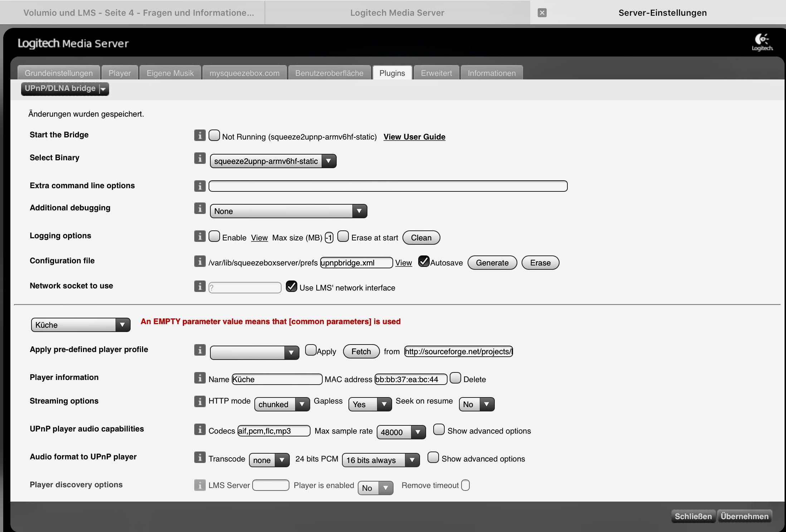Image resolution: width=786 pixels, height=532 pixels.
Task: Open the Erweitert tab
Action: (x=436, y=73)
